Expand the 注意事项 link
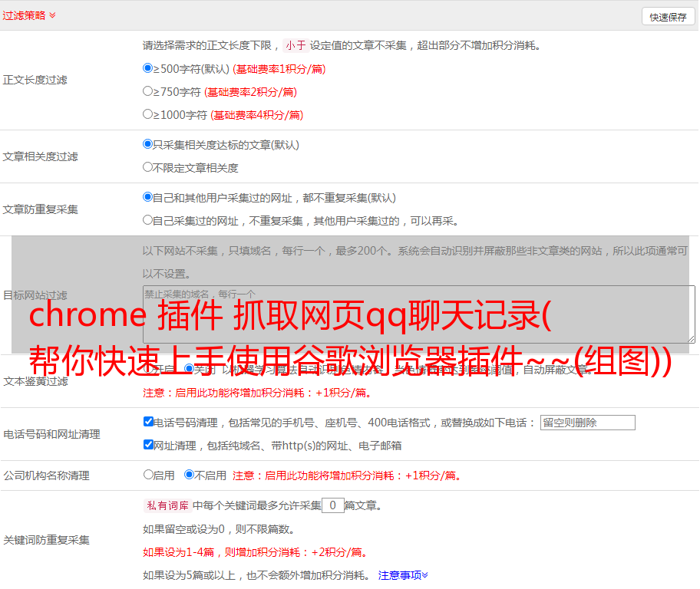 [x=403, y=575]
